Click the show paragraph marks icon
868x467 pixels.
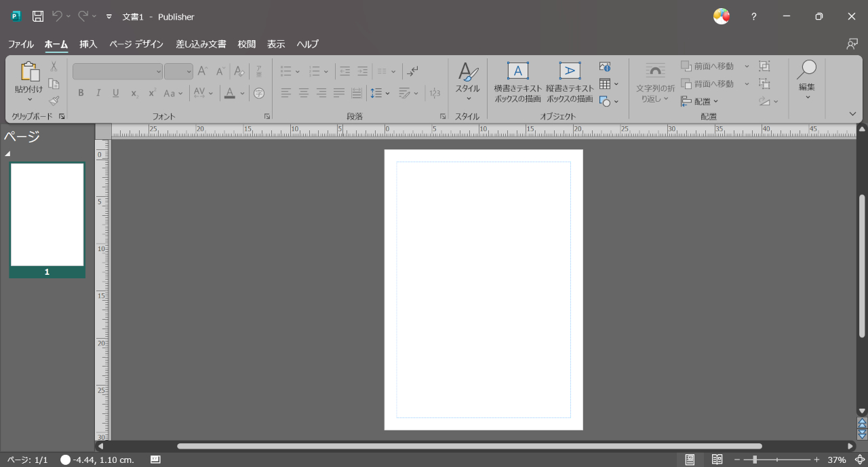(x=413, y=71)
